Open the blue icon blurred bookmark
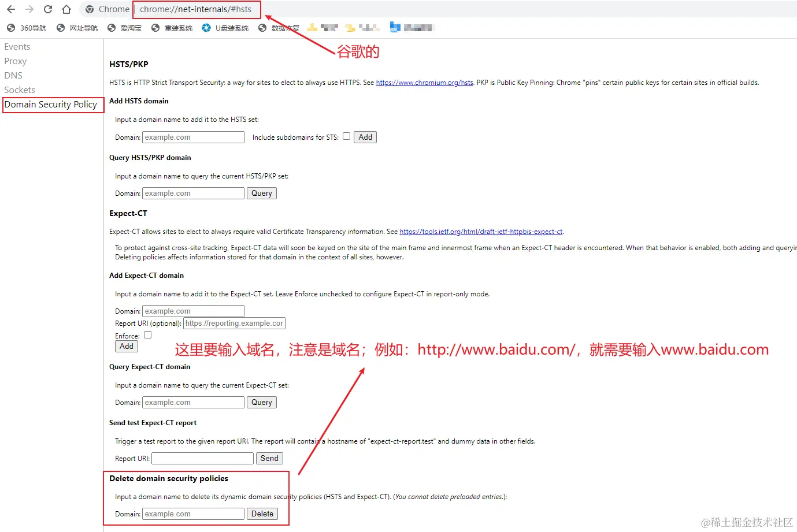This screenshot has width=797, height=532. click(411, 27)
